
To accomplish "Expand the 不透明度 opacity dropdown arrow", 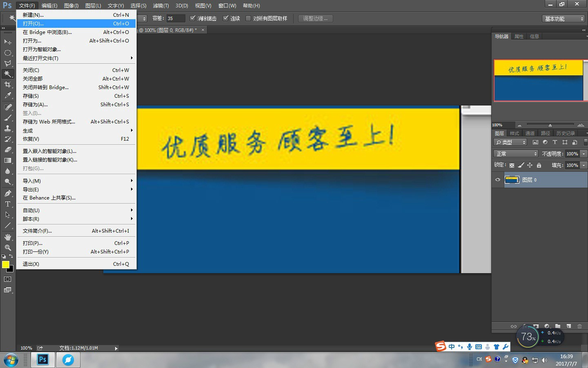I will (x=584, y=154).
